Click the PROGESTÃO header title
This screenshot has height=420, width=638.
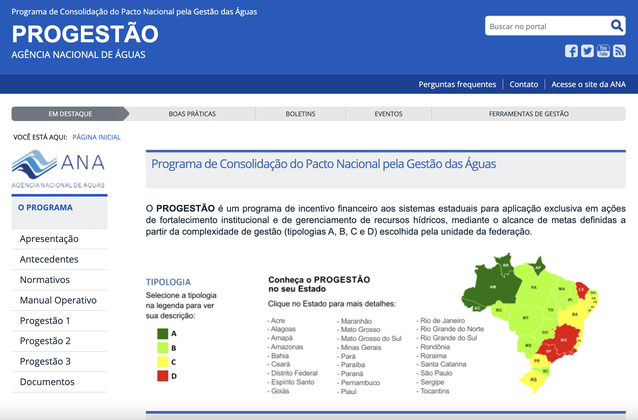pos(79,33)
